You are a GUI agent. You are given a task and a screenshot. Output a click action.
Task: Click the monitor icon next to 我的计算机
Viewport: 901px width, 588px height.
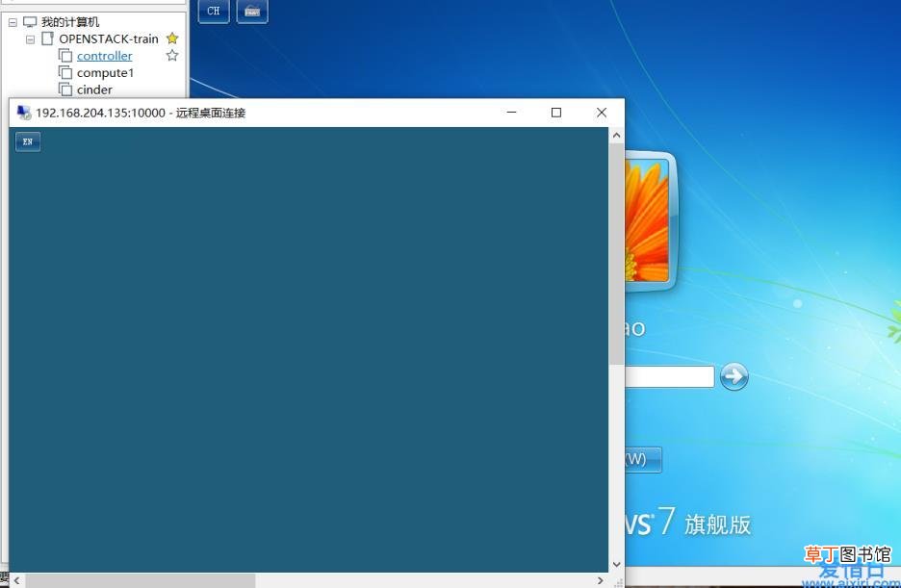pyautogui.click(x=30, y=22)
